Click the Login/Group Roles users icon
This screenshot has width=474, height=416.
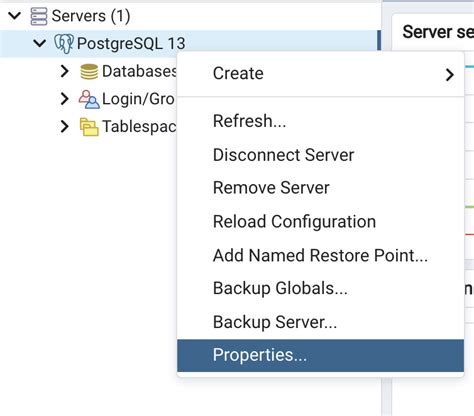[89, 99]
